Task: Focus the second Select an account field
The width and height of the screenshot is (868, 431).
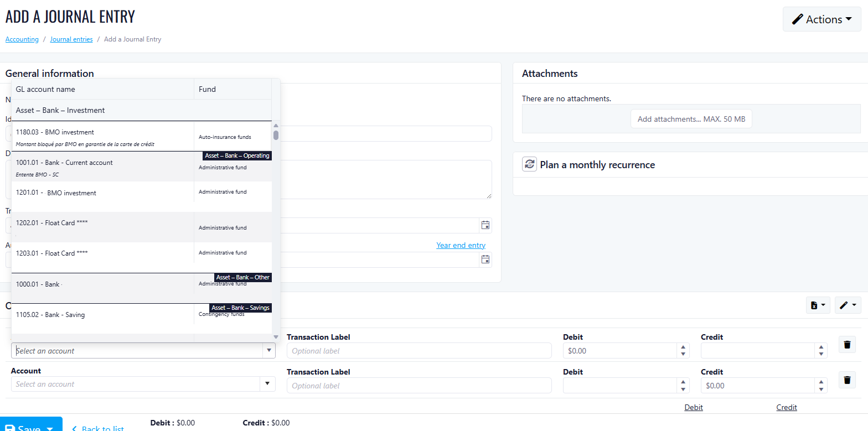Action: pyautogui.click(x=137, y=384)
